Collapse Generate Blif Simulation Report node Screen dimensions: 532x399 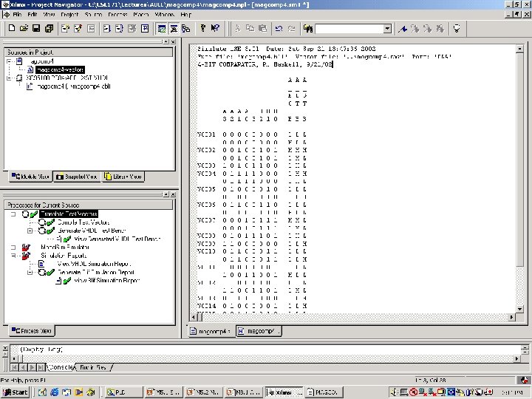tap(30, 272)
